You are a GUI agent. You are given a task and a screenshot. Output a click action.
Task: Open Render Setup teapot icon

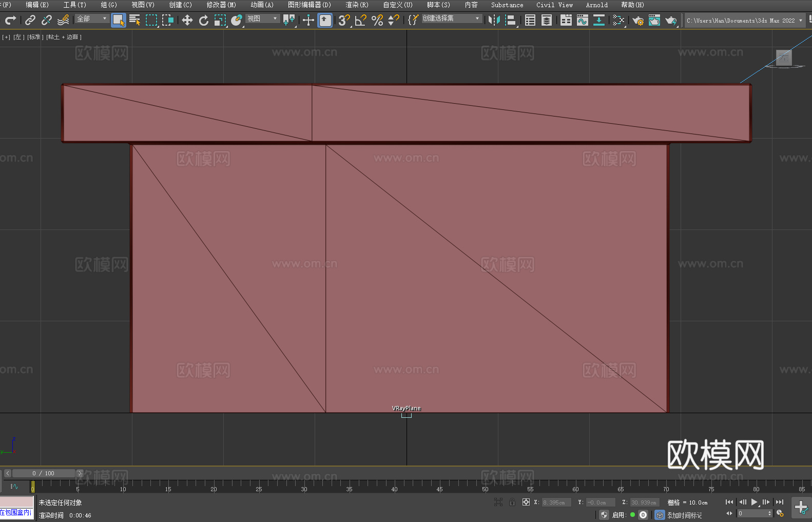click(638, 20)
